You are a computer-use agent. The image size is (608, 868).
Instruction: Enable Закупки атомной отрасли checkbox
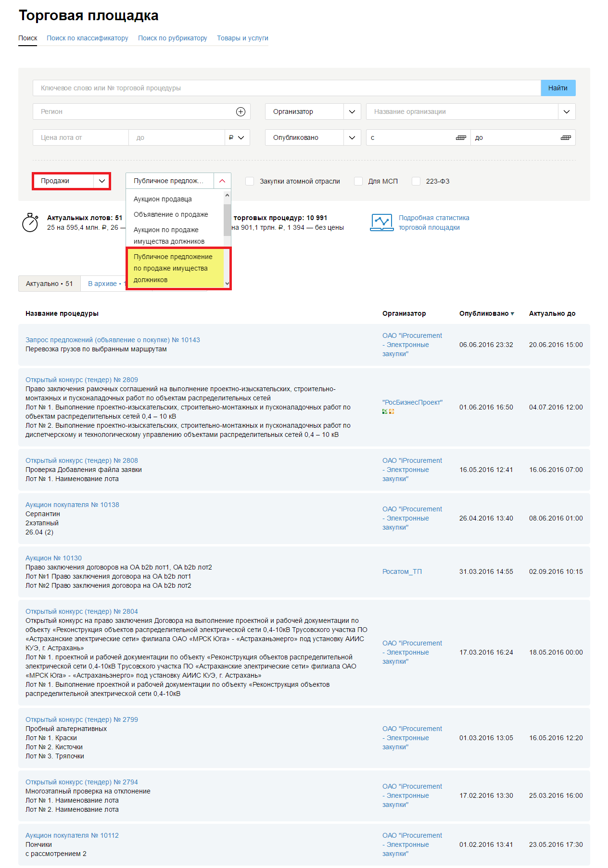pos(250,181)
